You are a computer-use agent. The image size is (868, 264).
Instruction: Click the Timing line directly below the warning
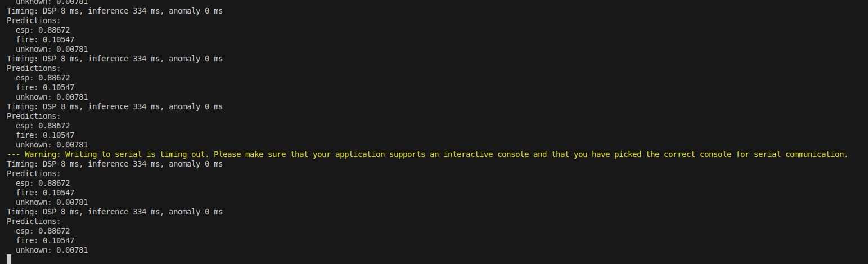pyautogui.click(x=115, y=164)
